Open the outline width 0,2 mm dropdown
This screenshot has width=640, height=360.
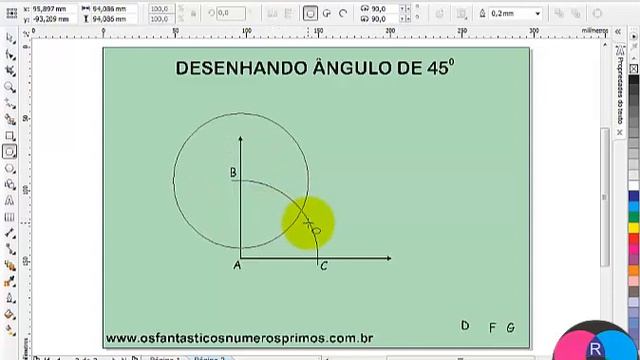(x=538, y=13)
